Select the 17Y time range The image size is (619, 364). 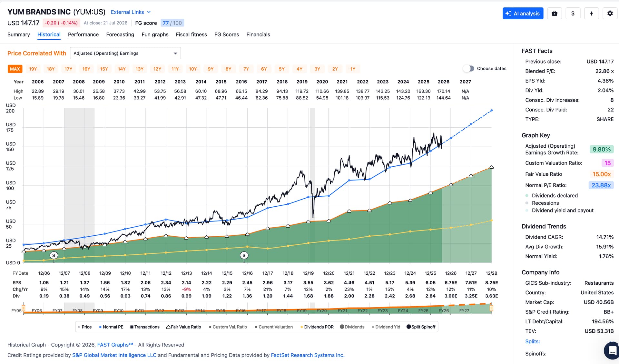coord(68,69)
